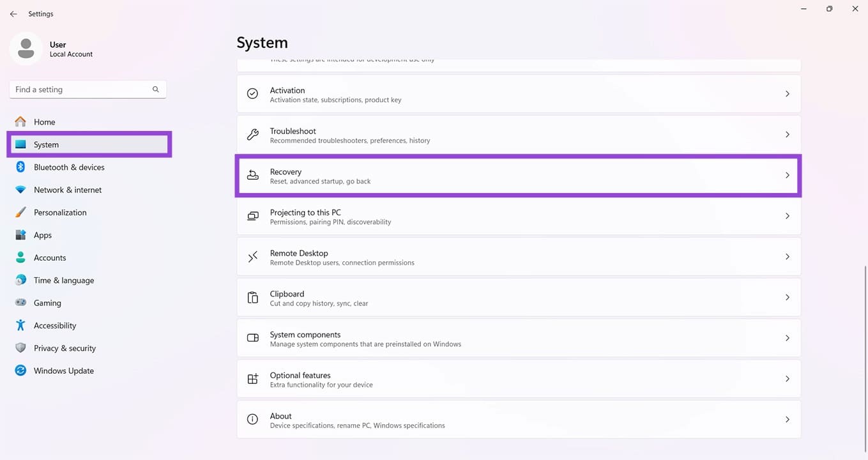The width and height of the screenshot is (868, 460).
Task: Click the Recovery cloud-restore icon
Action: click(x=252, y=175)
